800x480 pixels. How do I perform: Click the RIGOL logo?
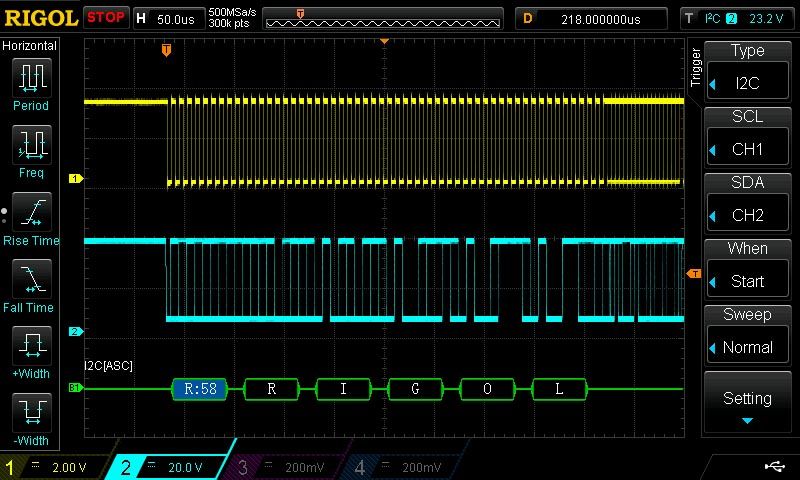[40, 18]
